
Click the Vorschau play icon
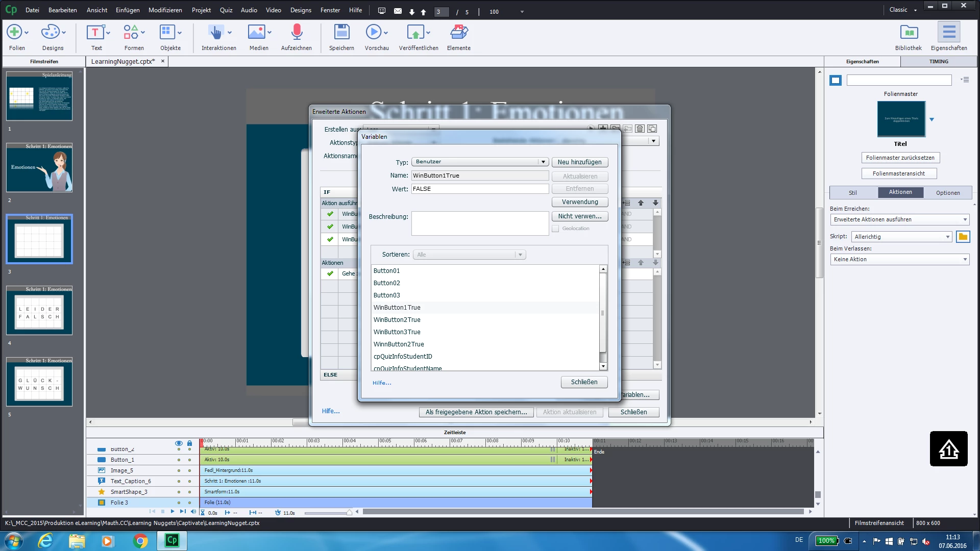tap(373, 32)
